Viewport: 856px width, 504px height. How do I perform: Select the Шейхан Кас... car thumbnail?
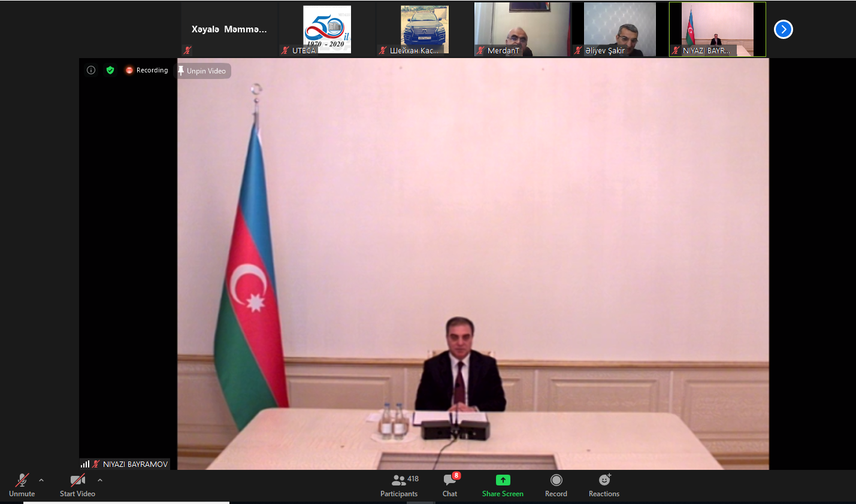pos(424,29)
